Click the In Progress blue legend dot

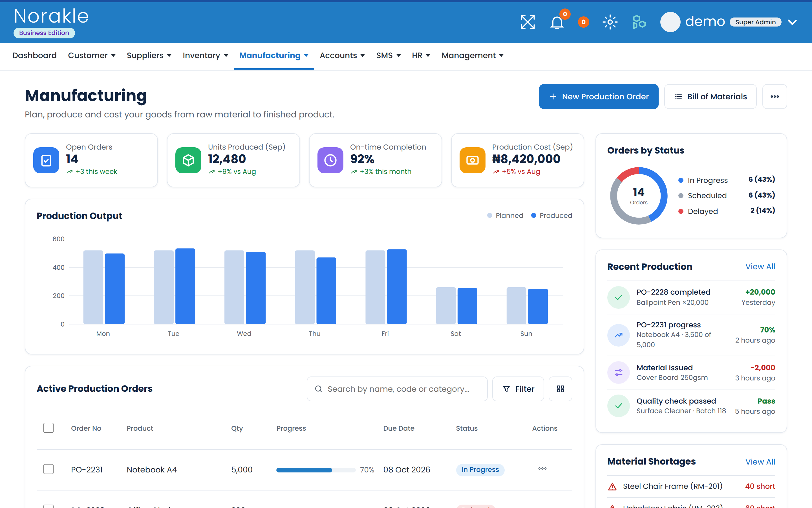(681, 180)
